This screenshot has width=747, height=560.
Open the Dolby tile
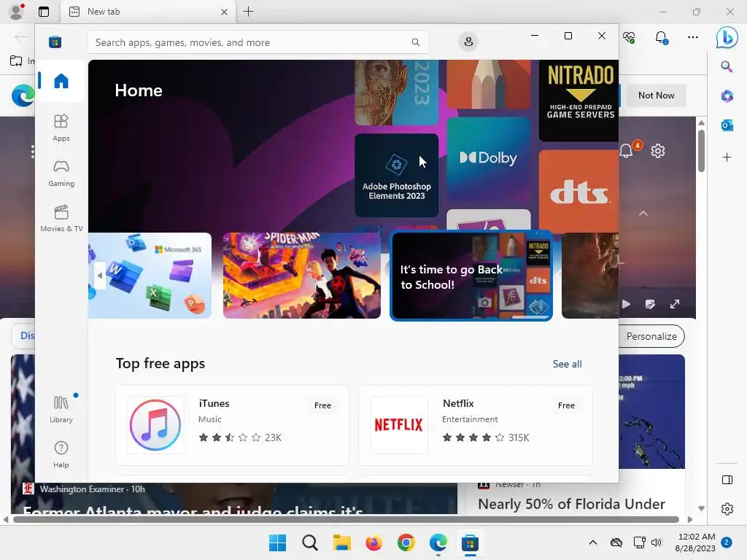tap(488, 160)
